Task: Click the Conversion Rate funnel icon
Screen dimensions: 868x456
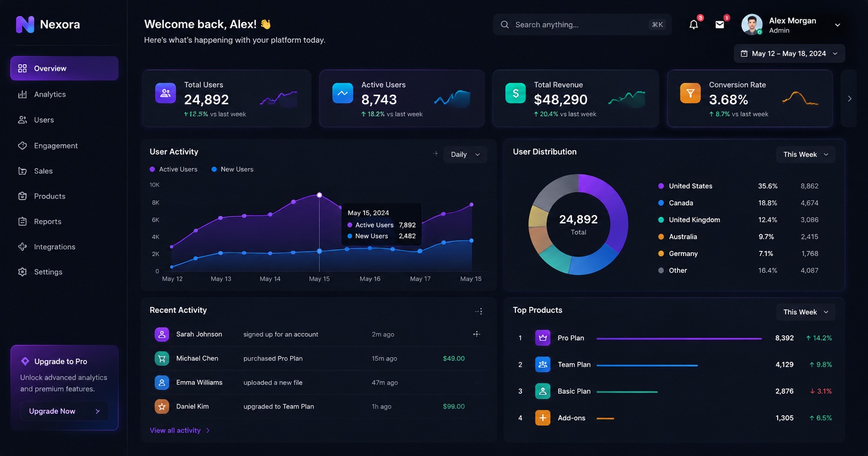Action: [690, 93]
